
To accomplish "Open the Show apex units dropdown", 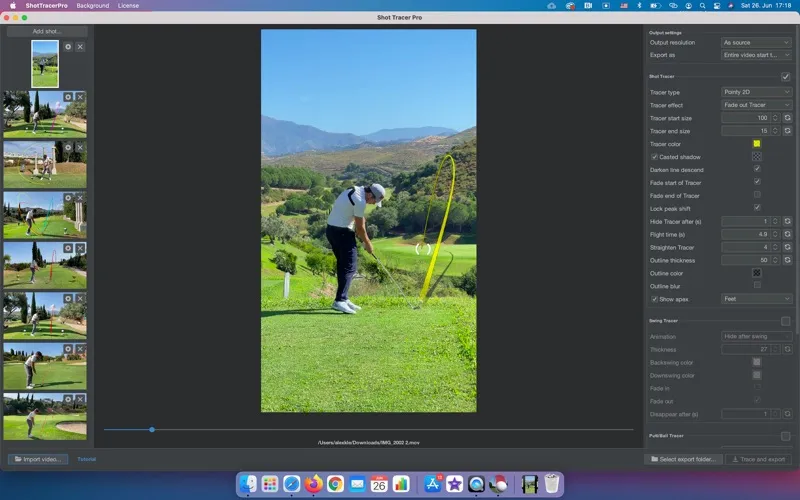I will tap(756, 298).
